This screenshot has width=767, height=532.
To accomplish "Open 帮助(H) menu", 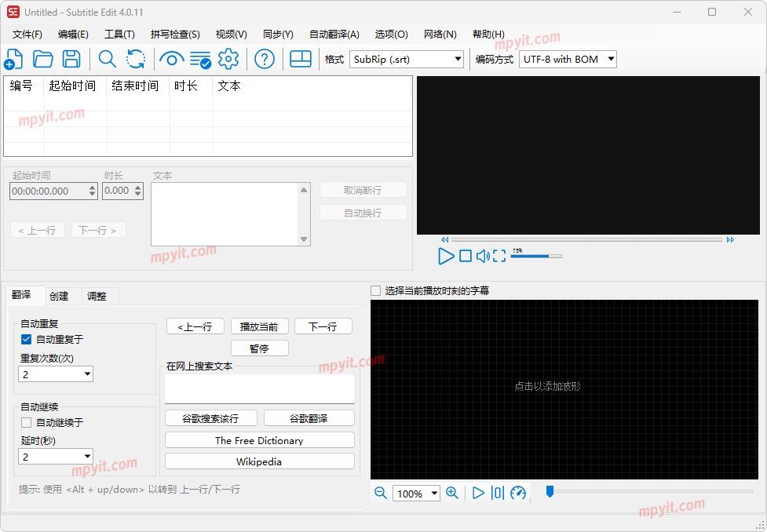I will [x=488, y=35].
